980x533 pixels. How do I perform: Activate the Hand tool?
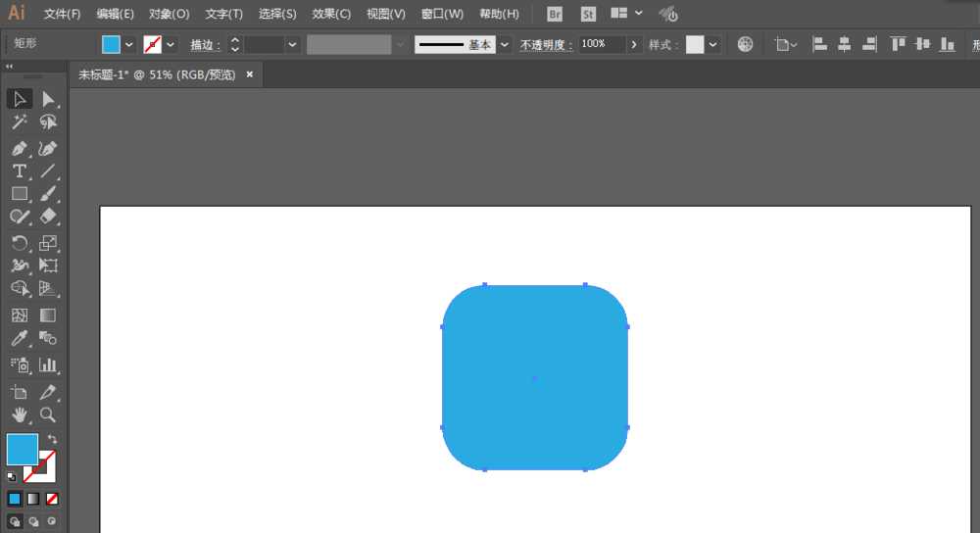(19, 415)
